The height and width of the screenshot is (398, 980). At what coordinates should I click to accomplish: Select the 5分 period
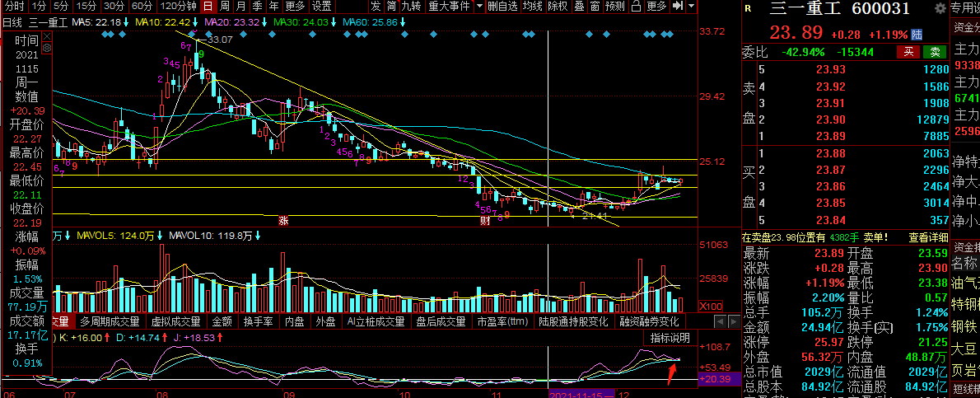[x=61, y=7]
